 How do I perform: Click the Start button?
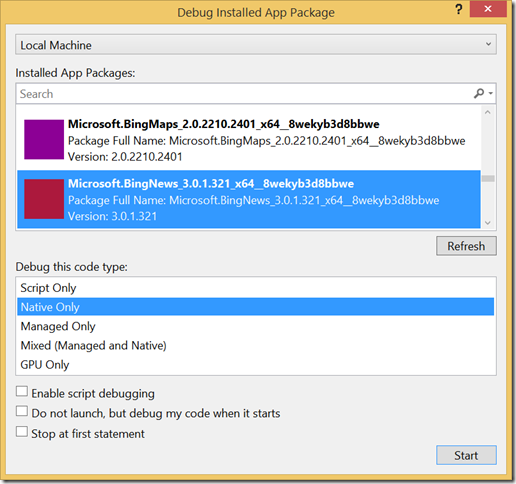466,455
